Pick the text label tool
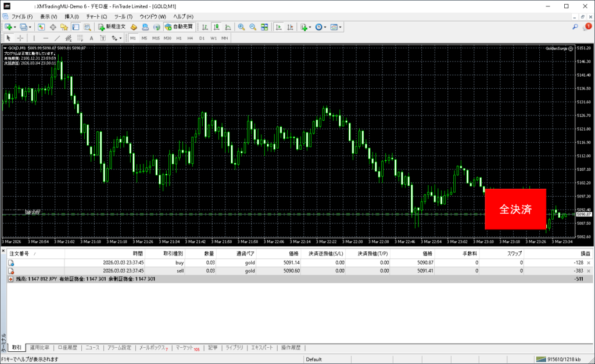 pos(91,38)
